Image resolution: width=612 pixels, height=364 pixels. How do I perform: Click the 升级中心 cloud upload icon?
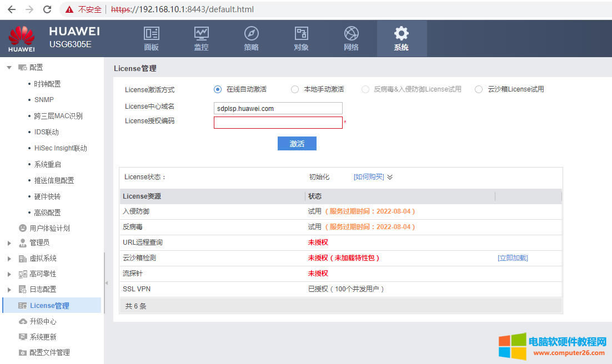click(x=23, y=321)
